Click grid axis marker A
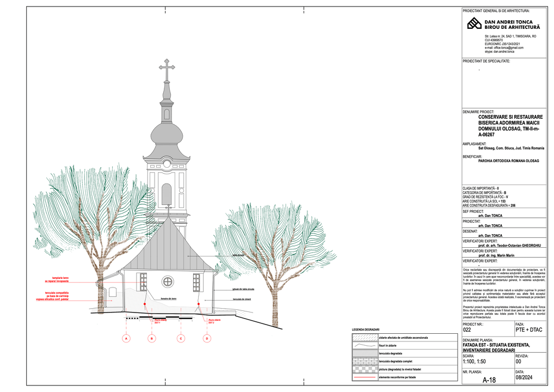The image size is (554, 392). (126, 339)
